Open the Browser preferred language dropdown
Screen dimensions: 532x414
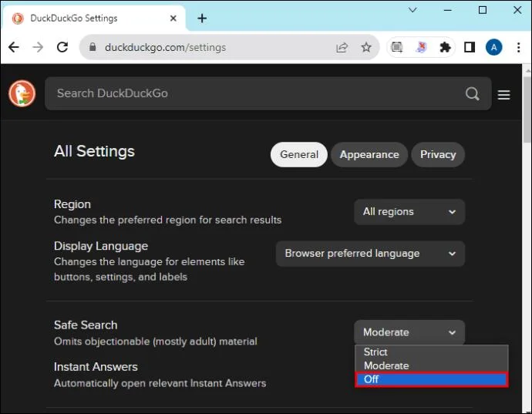point(370,254)
